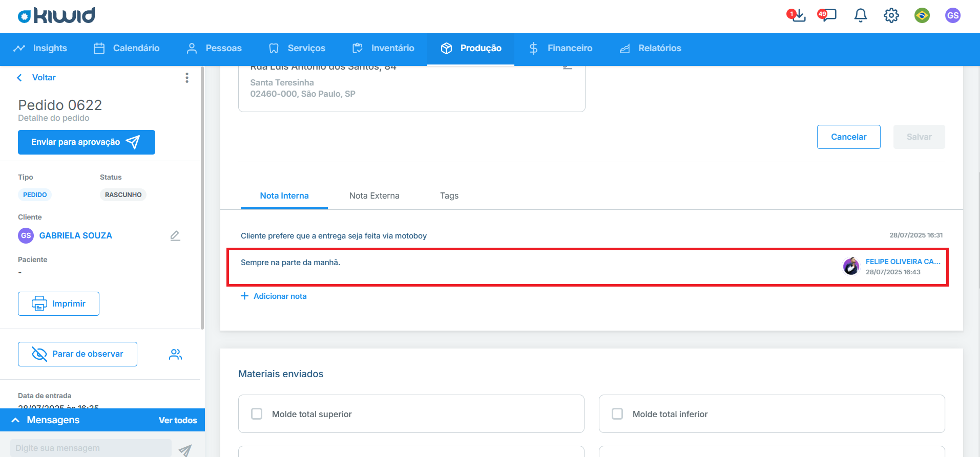The height and width of the screenshot is (457, 980).
Task: Open the observers people icon
Action: (x=175, y=354)
